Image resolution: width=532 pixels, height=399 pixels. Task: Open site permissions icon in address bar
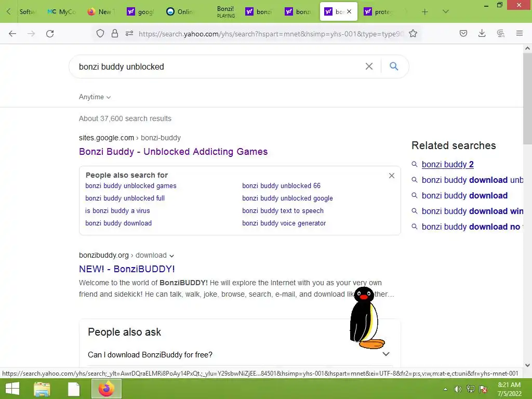pos(129,34)
